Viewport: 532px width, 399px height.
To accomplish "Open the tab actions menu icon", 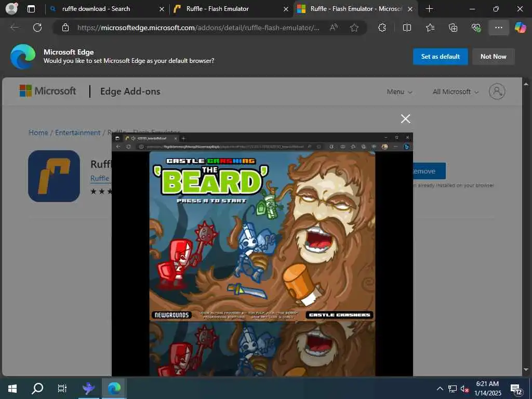I will 31,9.
